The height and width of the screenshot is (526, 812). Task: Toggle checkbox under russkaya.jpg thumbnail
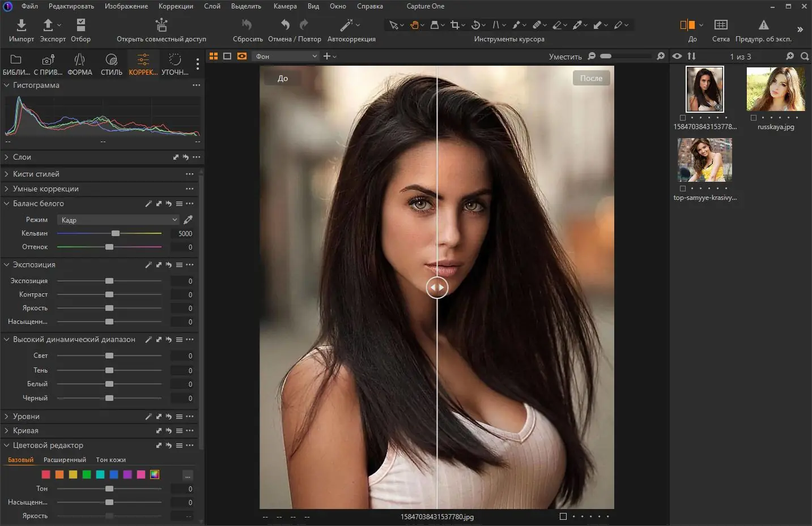point(754,118)
